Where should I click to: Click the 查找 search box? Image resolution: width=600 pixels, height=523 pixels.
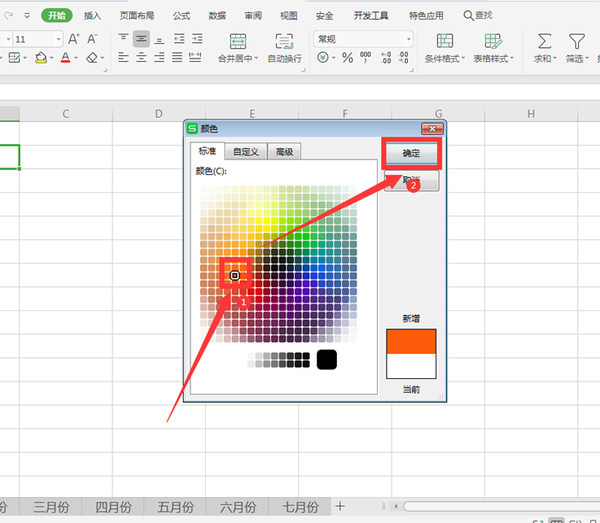[478, 16]
